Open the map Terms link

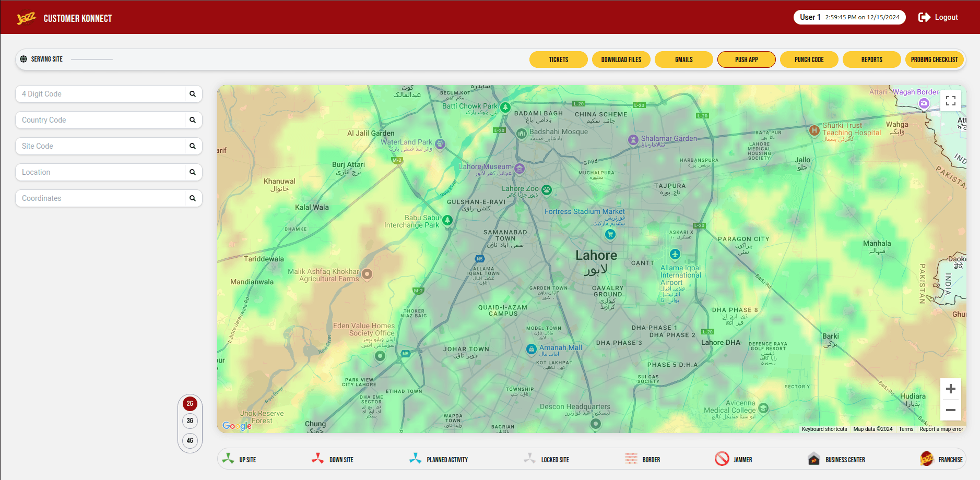click(x=906, y=429)
